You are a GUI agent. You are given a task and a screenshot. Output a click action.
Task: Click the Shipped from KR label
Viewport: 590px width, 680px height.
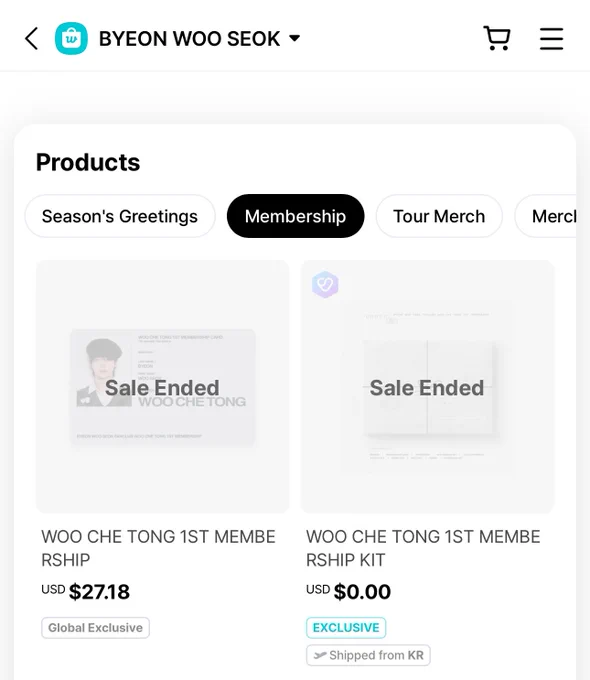(x=368, y=655)
